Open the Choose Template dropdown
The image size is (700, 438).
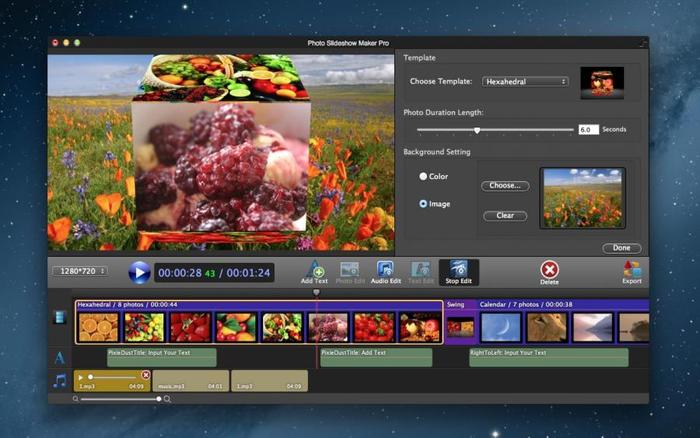pos(525,81)
